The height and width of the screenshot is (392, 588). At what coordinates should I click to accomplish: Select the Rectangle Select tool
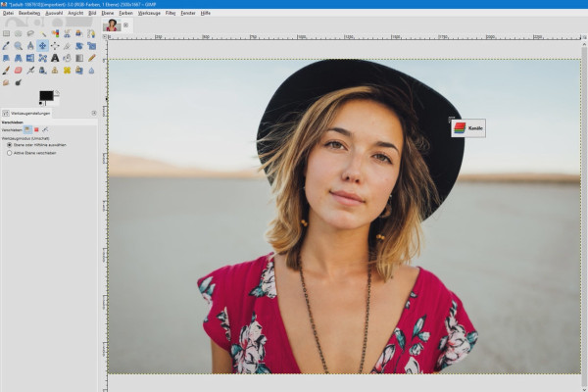click(6, 33)
